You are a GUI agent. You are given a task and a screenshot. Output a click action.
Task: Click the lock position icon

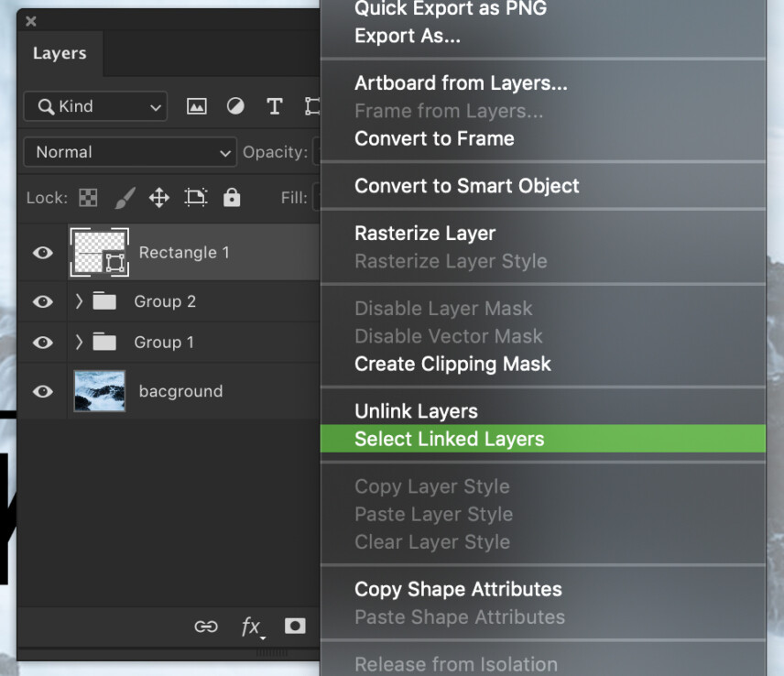[x=158, y=197]
